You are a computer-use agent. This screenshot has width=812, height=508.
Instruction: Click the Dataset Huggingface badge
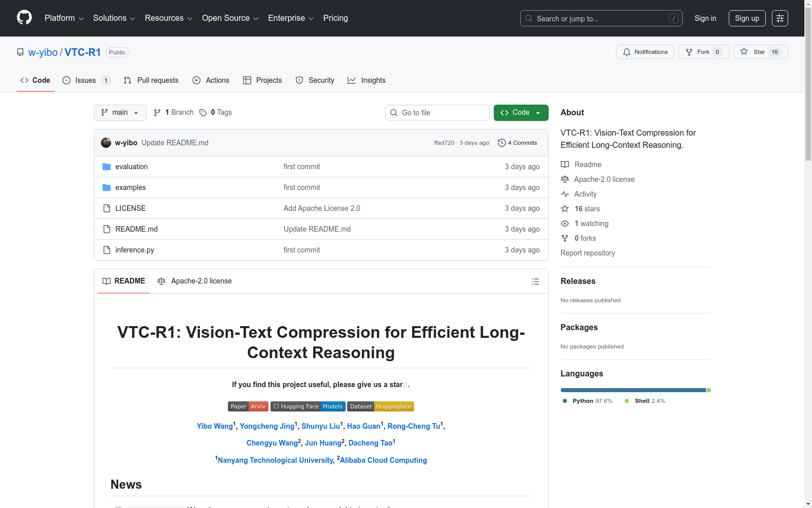pos(381,406)
